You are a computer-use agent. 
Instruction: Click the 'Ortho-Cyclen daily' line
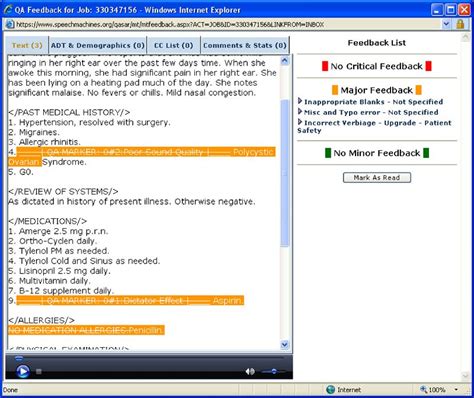tap(52, 241)
